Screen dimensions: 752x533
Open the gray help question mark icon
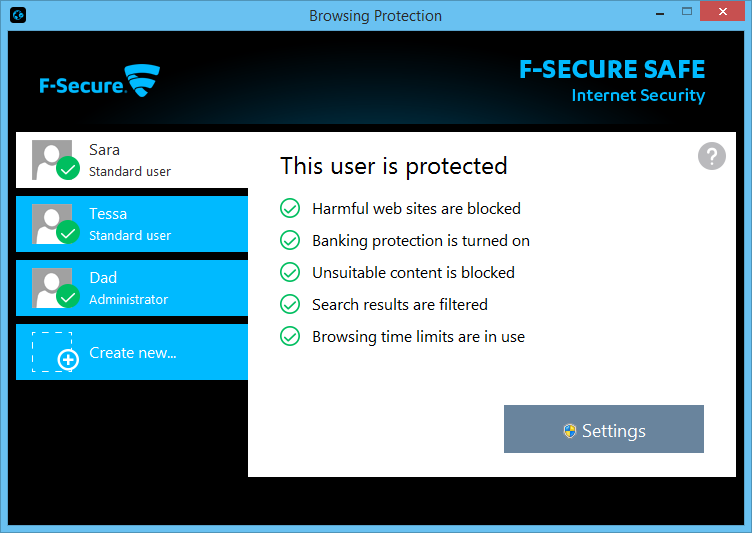711,156
